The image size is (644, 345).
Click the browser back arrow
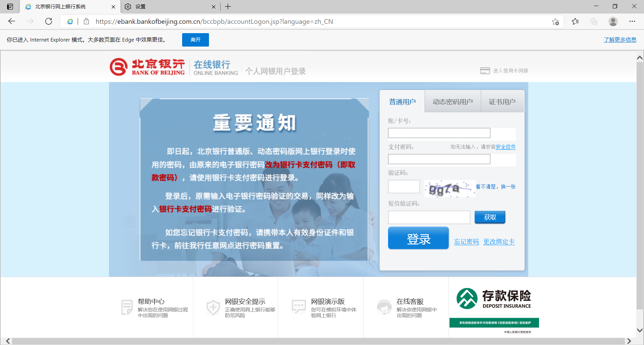12,21
